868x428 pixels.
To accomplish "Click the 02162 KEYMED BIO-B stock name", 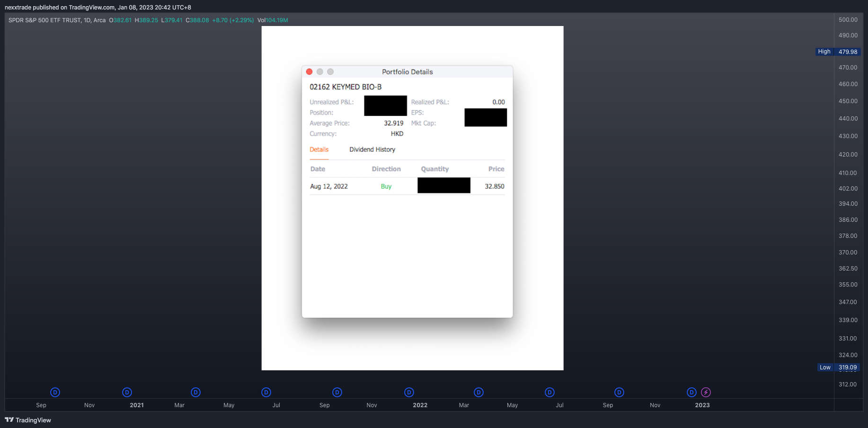I will point(345,87).
